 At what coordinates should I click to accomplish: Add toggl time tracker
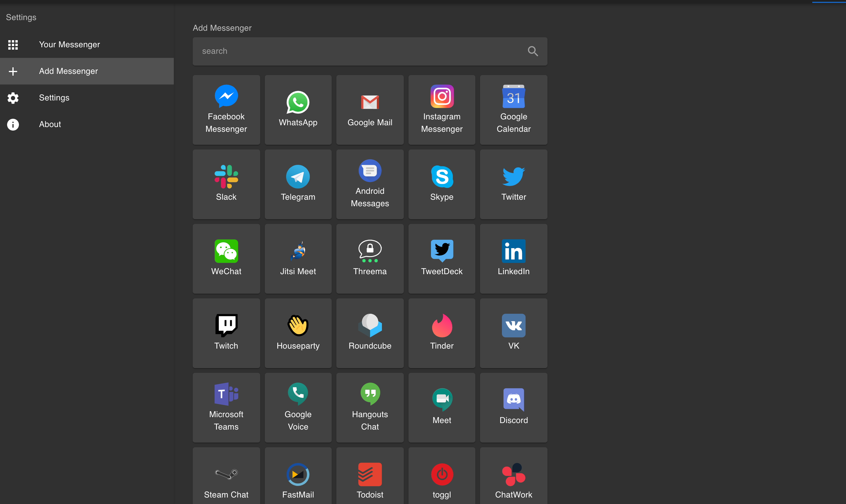pyautogui.click(x=442, y=476)
